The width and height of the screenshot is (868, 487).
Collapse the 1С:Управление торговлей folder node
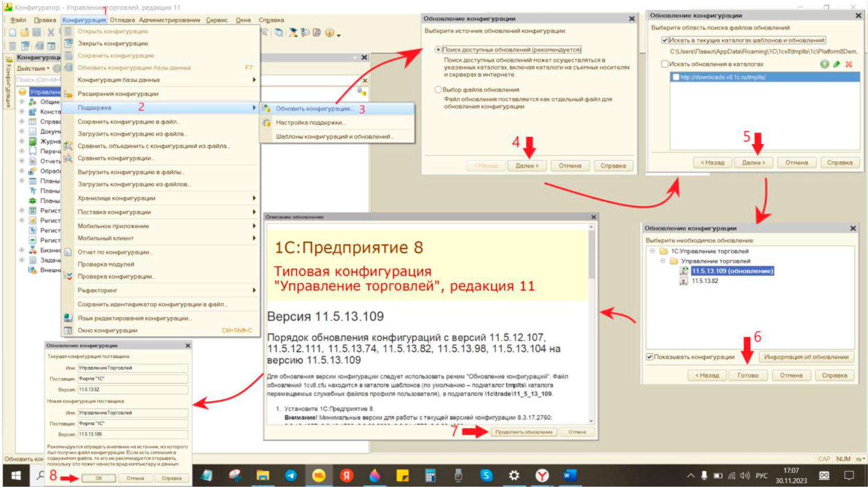coord(653,251)
